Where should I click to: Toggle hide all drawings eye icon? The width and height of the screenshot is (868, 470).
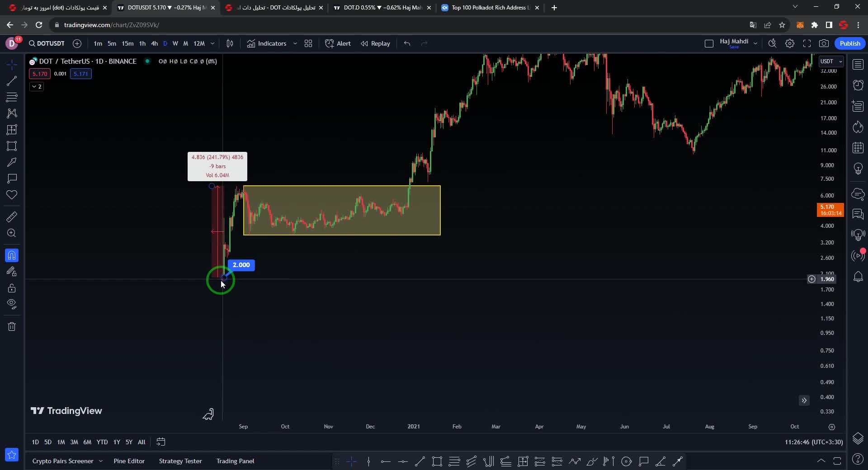(12, 304)
